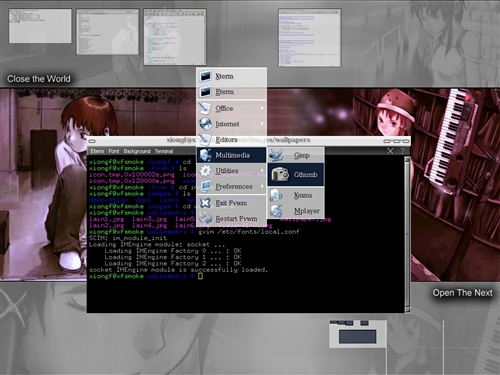Open the Eterm Font menu
The image size is (500, 375).
point(114,151)
